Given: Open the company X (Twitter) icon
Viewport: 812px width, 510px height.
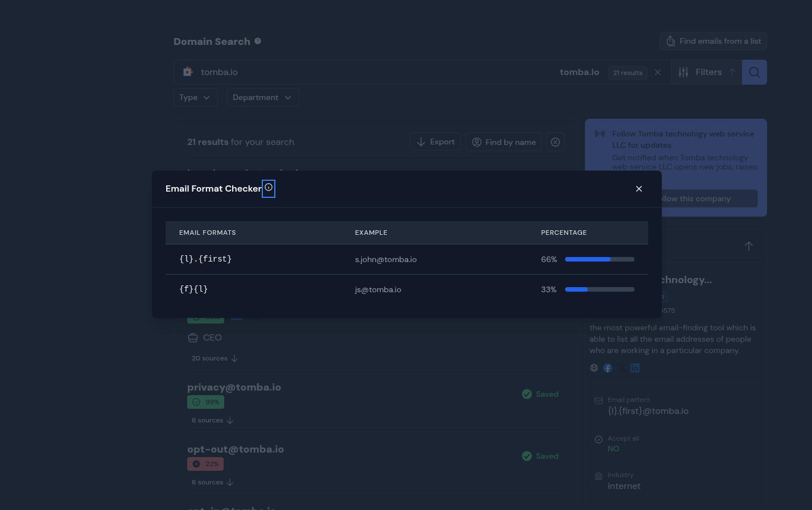Looking at the screenshot, I should (x=621, y=368).
